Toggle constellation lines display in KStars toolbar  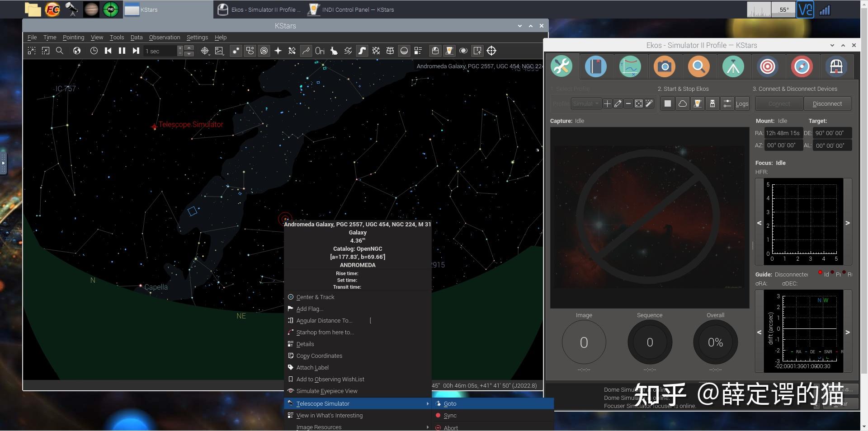[306, 51]
